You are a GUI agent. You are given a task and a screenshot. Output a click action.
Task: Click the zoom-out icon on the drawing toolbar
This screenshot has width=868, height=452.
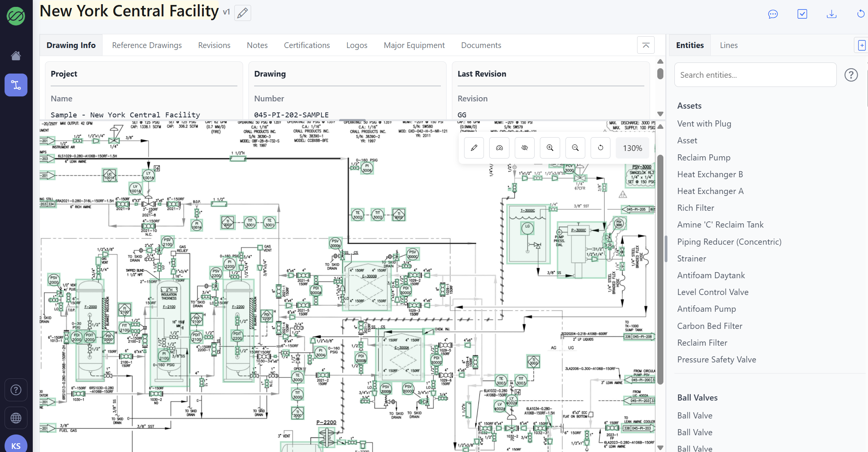point(575,148)
